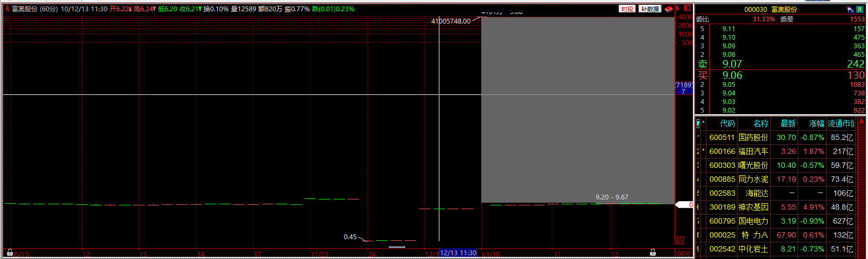
Task: Click the buy-four price 9.03
Action: pyautogui.click(x=729, y=102)
